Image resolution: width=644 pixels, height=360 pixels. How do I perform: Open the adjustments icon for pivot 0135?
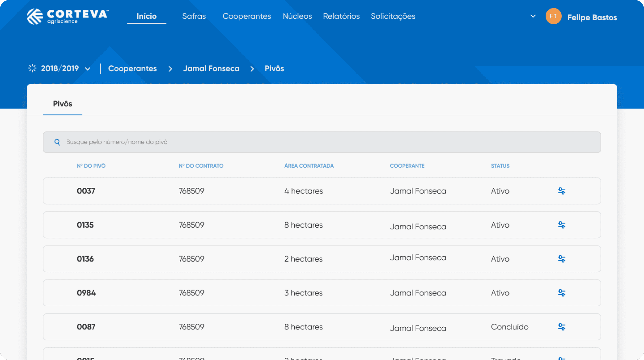point(561,225)
